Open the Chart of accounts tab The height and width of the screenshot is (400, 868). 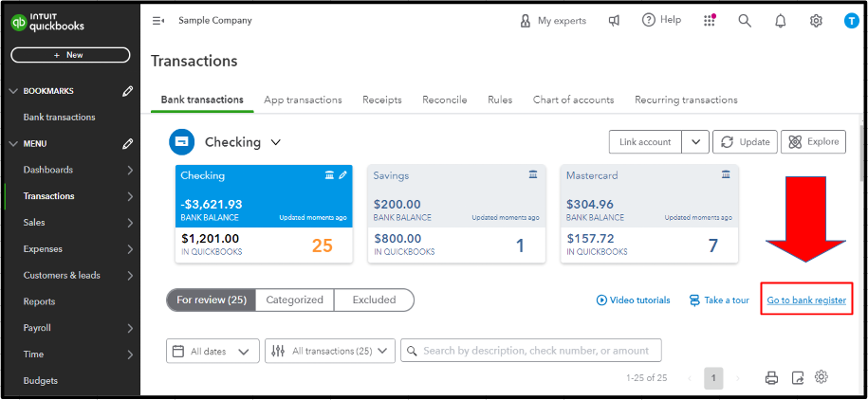(573, 100)
